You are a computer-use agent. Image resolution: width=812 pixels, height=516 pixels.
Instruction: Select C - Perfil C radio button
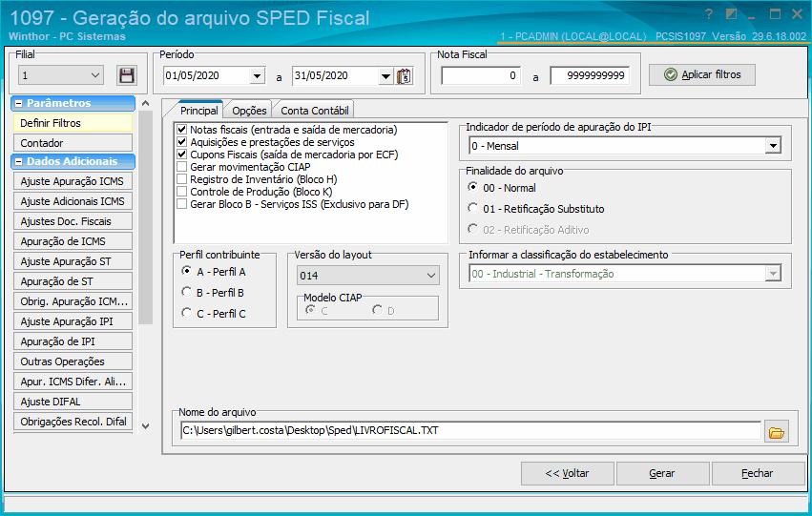click(186, 313)
